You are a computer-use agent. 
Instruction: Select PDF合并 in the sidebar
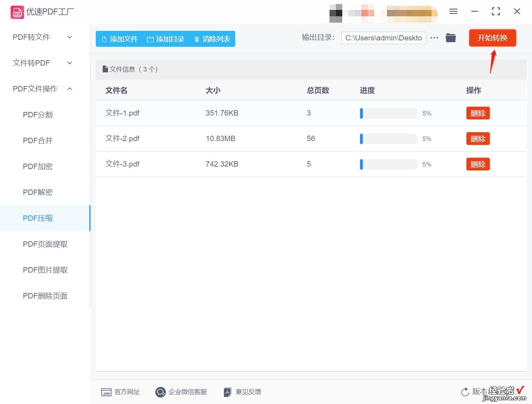click(45, 141)
